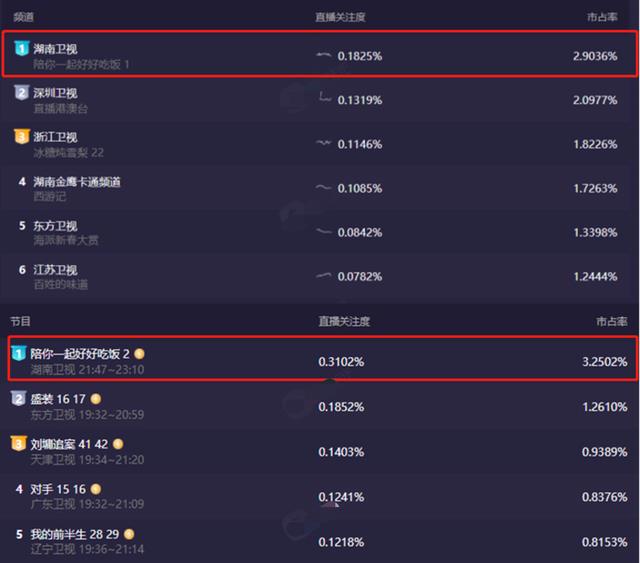Click the trend sparkline next to 0.0782%
Image resolution: width=640 pixels, height=563 pixels.
click(x=324, y=275)
